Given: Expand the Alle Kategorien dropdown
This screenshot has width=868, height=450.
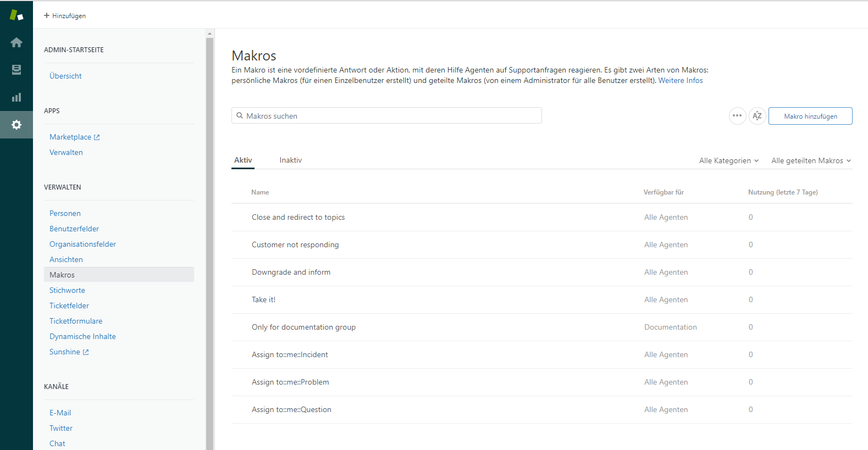Looking at the screenshot, I should 728,160.
